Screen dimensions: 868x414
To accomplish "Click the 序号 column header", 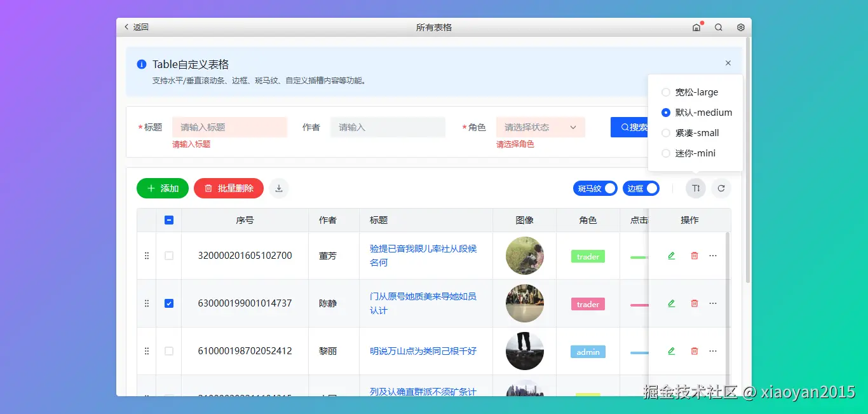I will click(245, 220).
